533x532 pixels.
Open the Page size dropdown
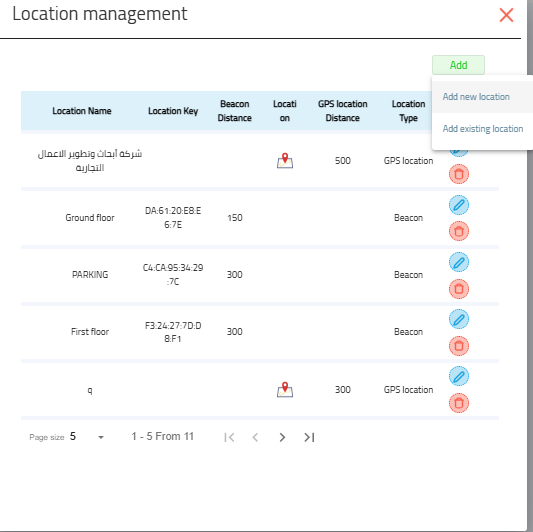[87, 437]
